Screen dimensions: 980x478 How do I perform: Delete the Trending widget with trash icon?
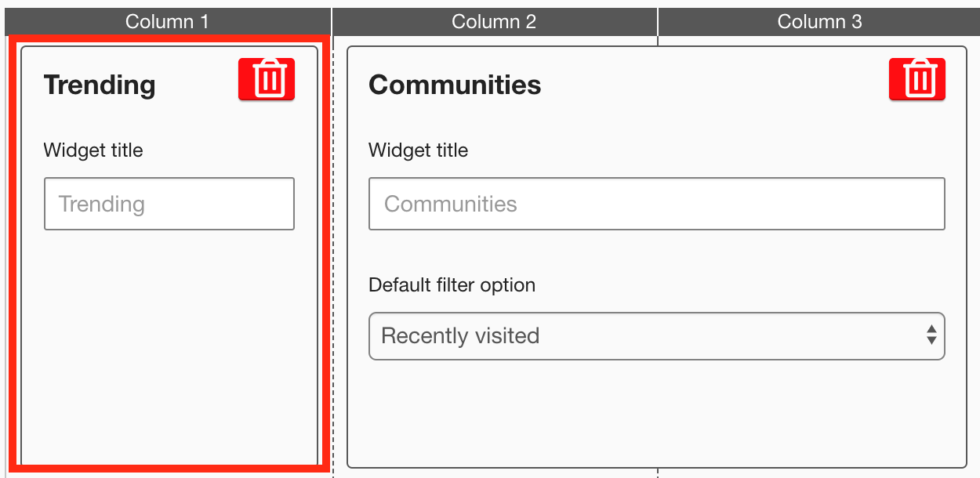click(x=267, y=79)
